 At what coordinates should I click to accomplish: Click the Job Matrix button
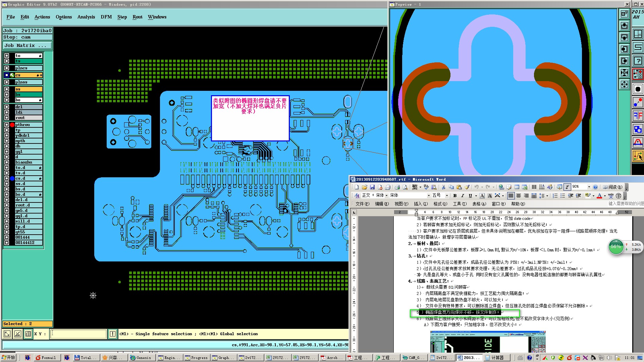(x=27, y=45)
